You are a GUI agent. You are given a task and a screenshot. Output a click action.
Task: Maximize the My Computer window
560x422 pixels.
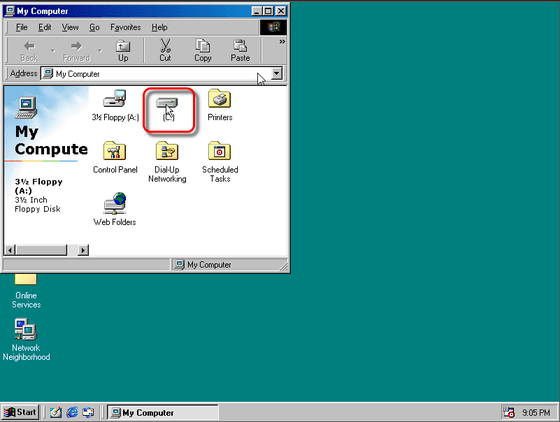268,11
